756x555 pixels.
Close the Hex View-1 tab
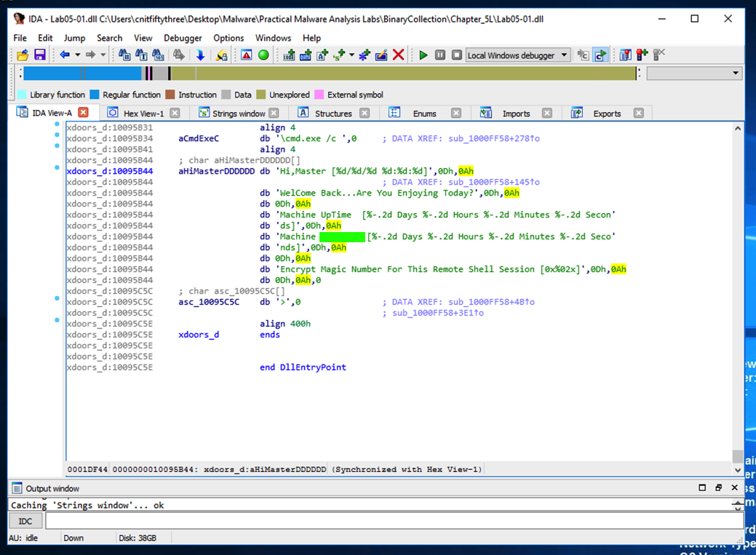175,113
